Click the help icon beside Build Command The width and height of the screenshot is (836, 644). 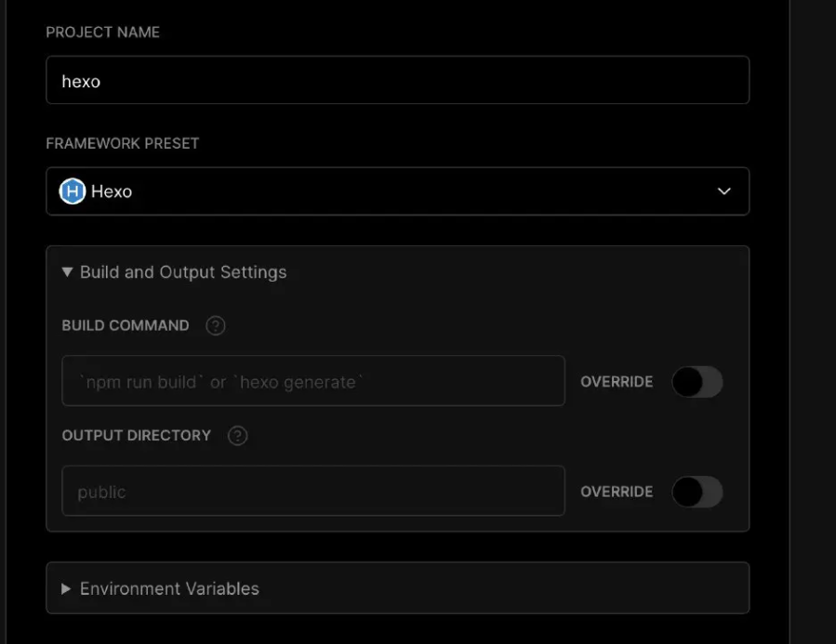click(x=216, y=326)
